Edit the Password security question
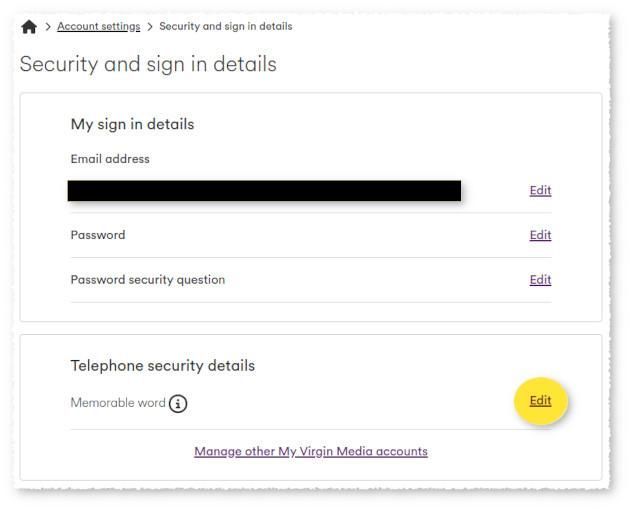 (x=540, y=280)
